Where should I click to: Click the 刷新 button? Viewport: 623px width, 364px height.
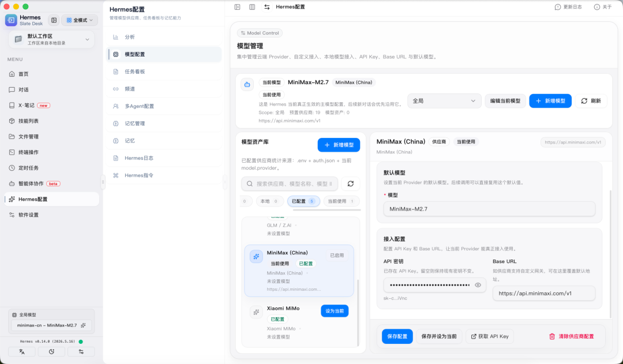click(591, 101)
